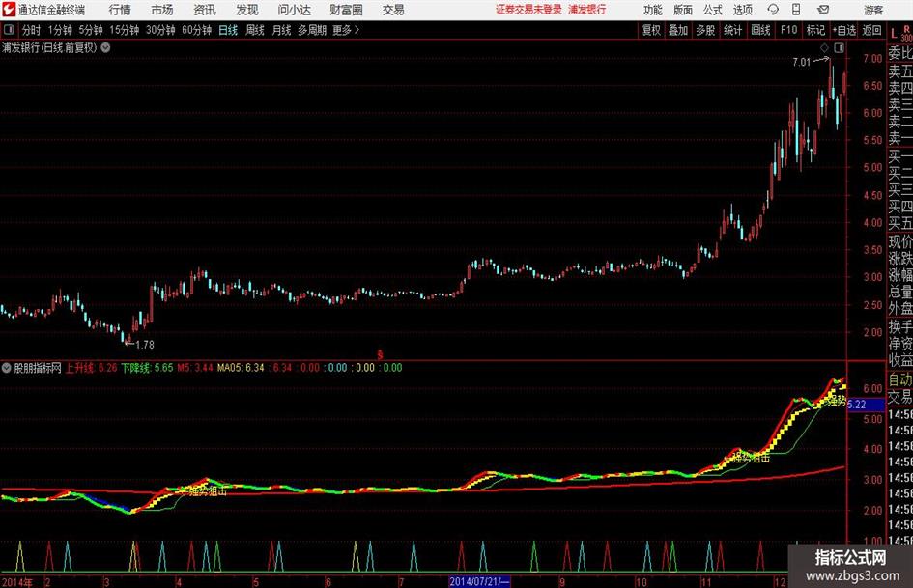Click the 多股 toolbar button
Image resolution: width=913 pixels, height=588 pixels.
pos(705,30)
